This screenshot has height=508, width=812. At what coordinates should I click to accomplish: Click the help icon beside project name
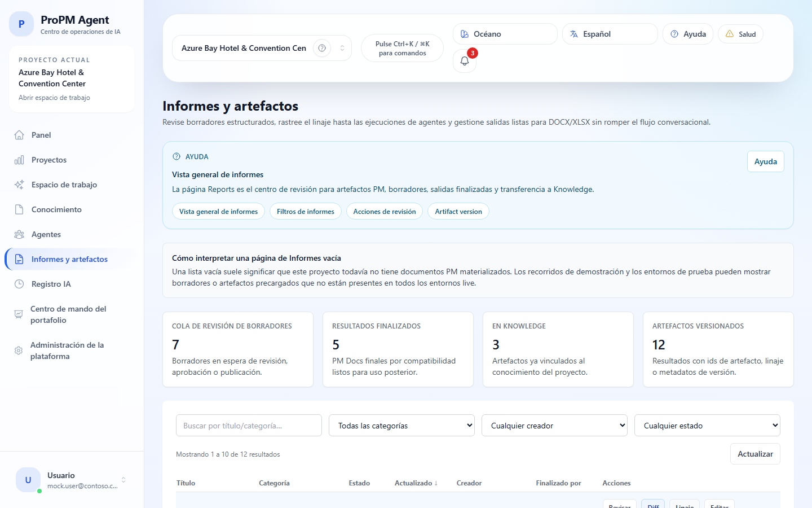[321, 48]
